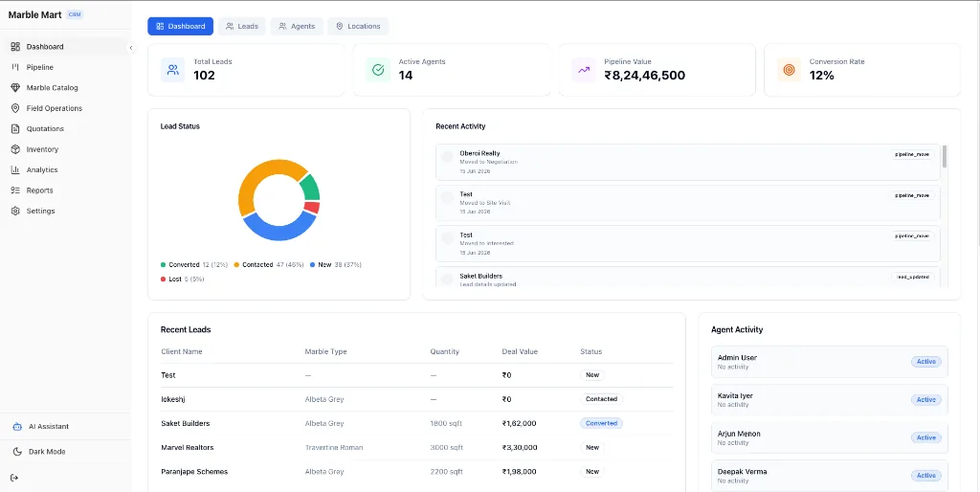Screen dimensions: 980x492
Task: Click the logout arrow icon
Action: click(15, 479)
